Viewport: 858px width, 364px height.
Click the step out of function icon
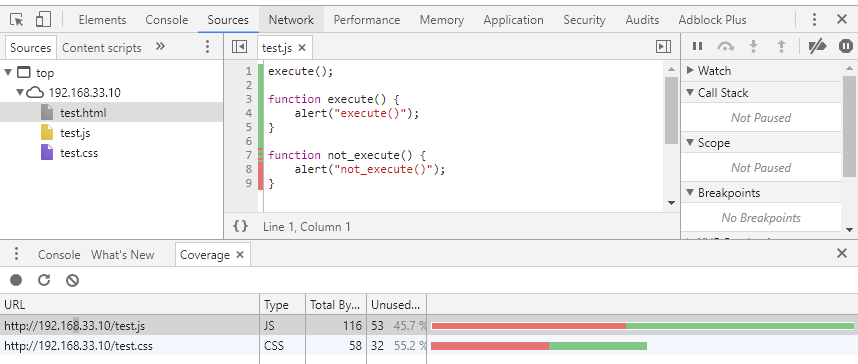(781, 47)
